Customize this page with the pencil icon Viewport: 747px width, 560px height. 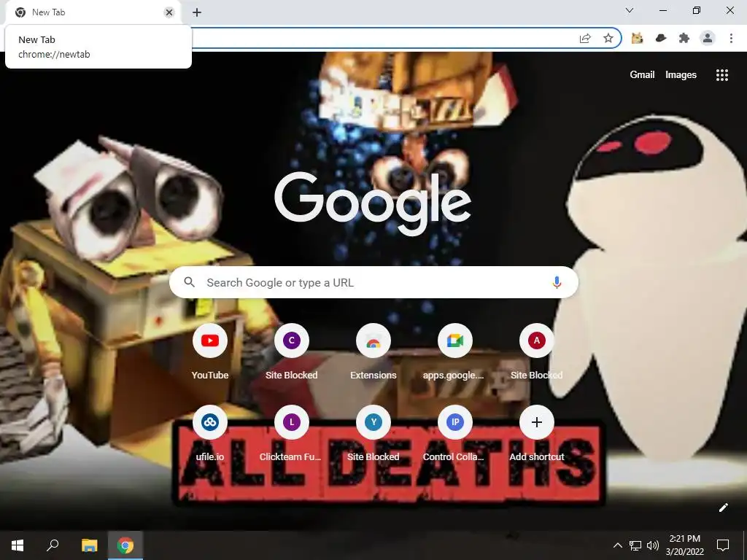[x=723, y=507]
